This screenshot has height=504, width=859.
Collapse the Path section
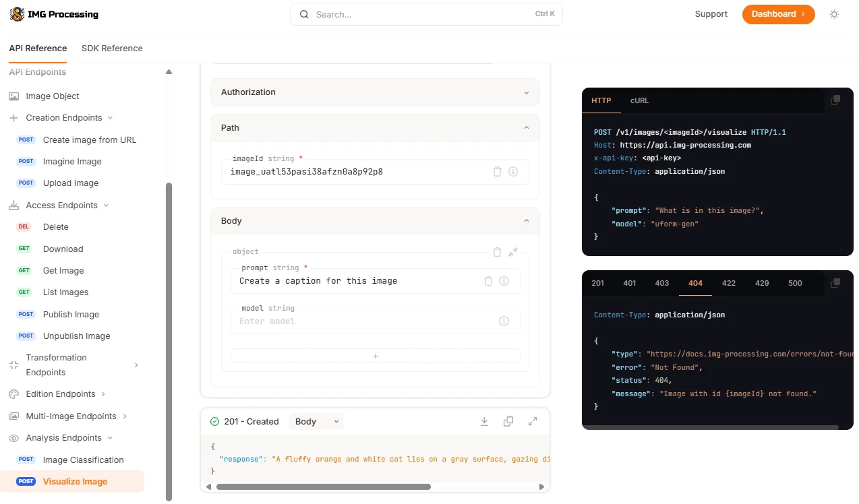tap(526, 128)
